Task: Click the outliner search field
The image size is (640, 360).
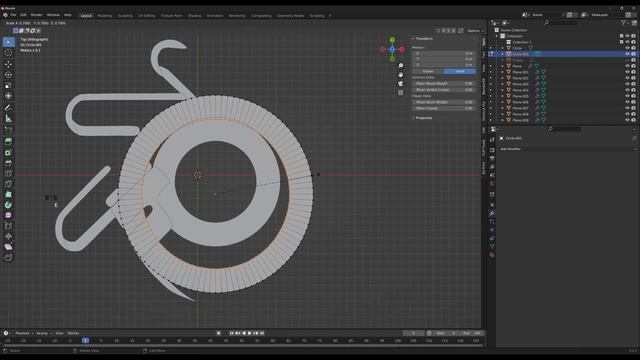Action: (x=561, y=23)
